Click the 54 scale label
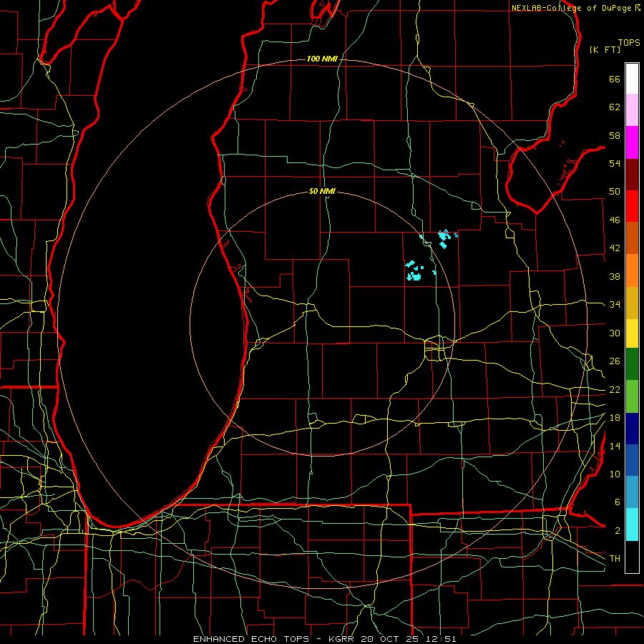 click(615, 163)
